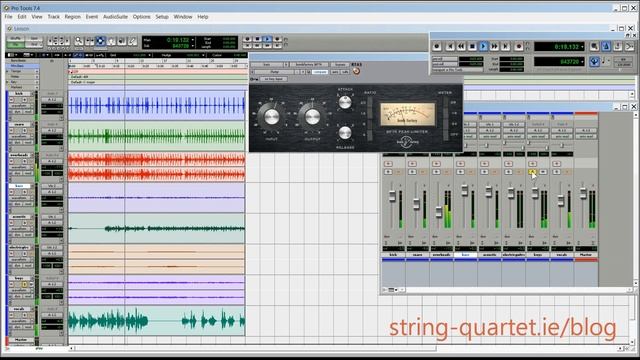Click the Edit window toolbar Stop button
Viewport: 640px width, 360px height.
pyautogui.click(x=258, y=39)
